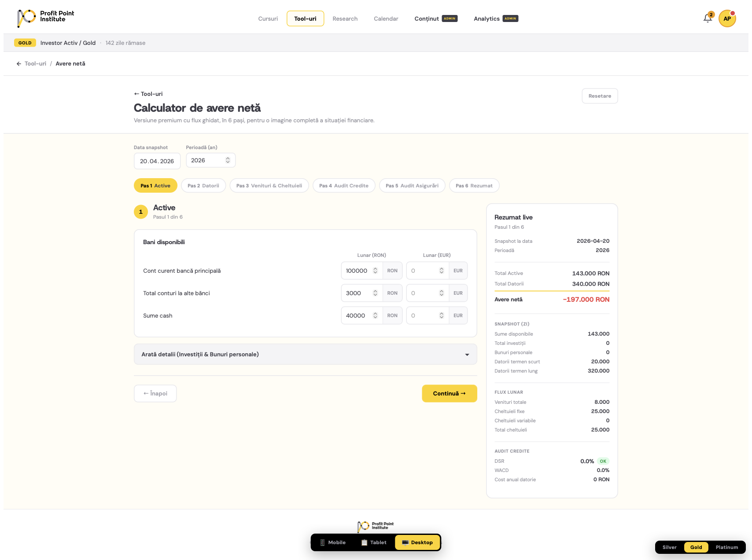Adjust Total conturi RON value spinner

(x=375, y=293)
